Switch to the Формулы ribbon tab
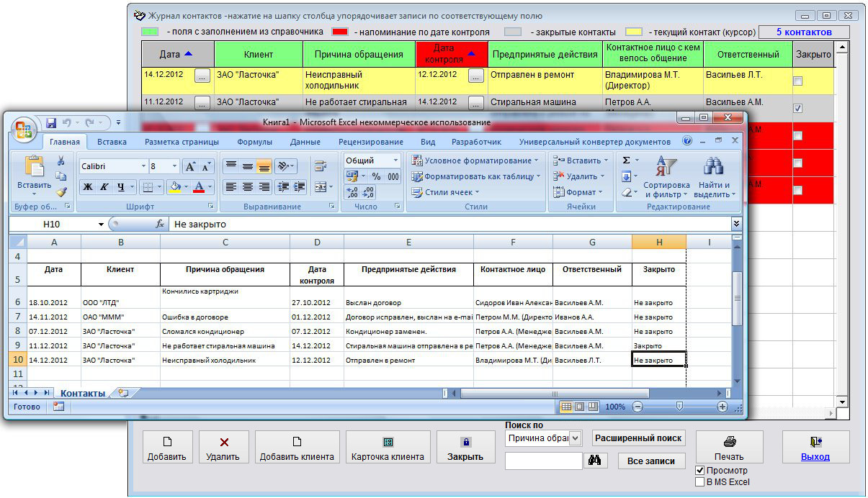 pos(254,142)
